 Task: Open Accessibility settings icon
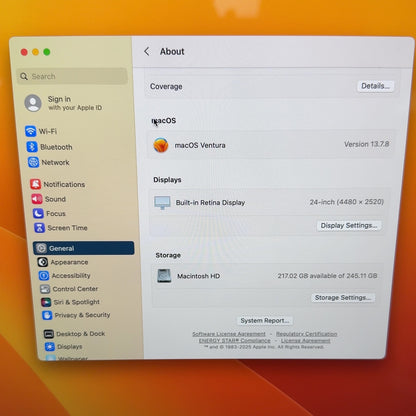click(44, 275)
